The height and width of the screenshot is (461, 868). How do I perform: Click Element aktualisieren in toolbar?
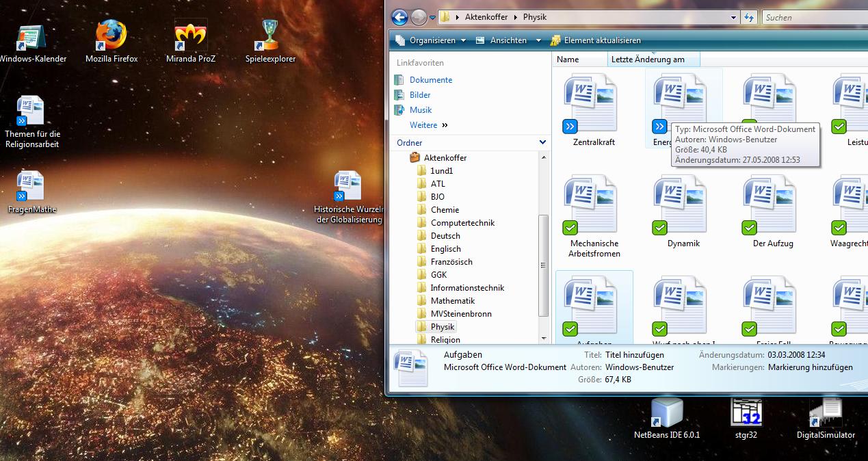click(595, 40)
